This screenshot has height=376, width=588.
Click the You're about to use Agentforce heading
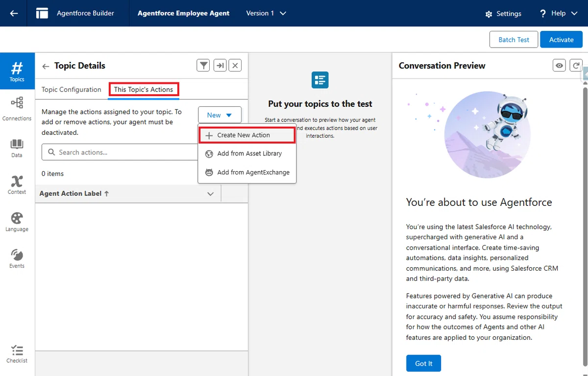(479, 202)
